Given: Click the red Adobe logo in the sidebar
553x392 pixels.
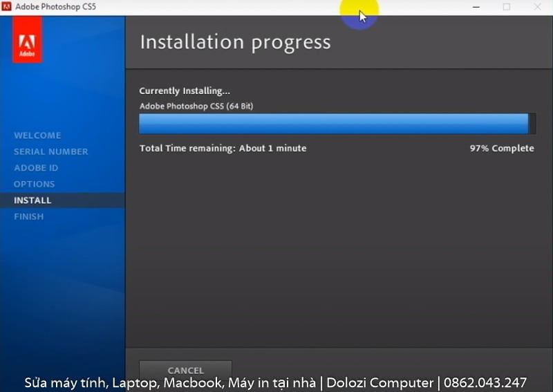Looking at the screenshot, I should click(27, 39).
